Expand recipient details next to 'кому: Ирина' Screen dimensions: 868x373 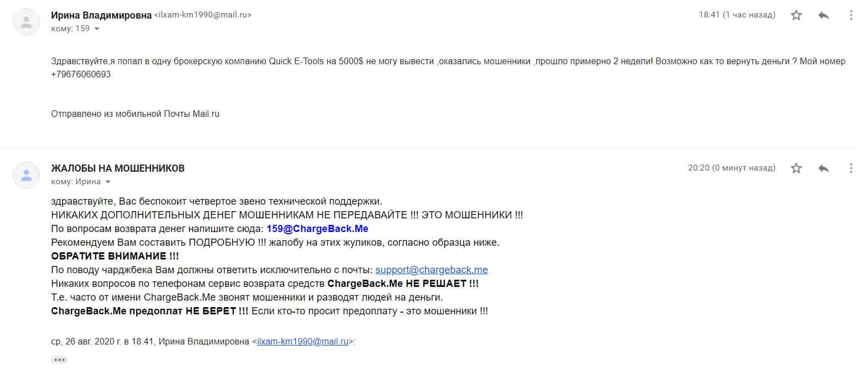tap(108, 182)
